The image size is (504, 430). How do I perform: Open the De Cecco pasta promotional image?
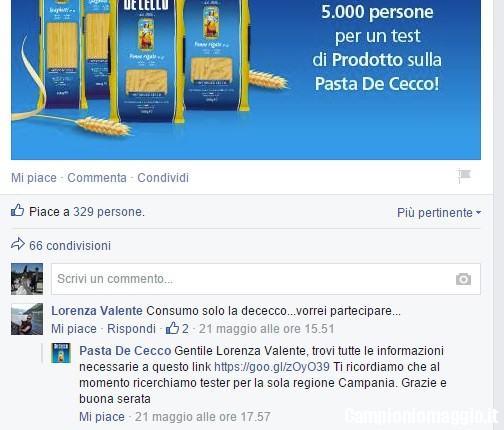click(x=246, y=80)
